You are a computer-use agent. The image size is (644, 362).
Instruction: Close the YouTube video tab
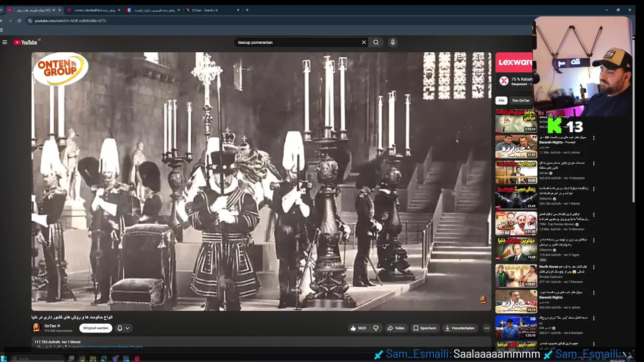click(60, 10)
